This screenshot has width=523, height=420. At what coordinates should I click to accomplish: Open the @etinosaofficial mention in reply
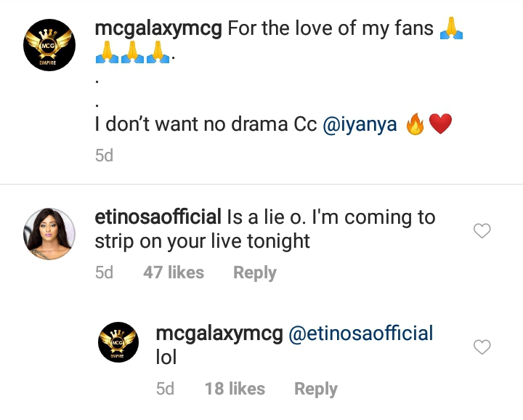tap(361, 334)
